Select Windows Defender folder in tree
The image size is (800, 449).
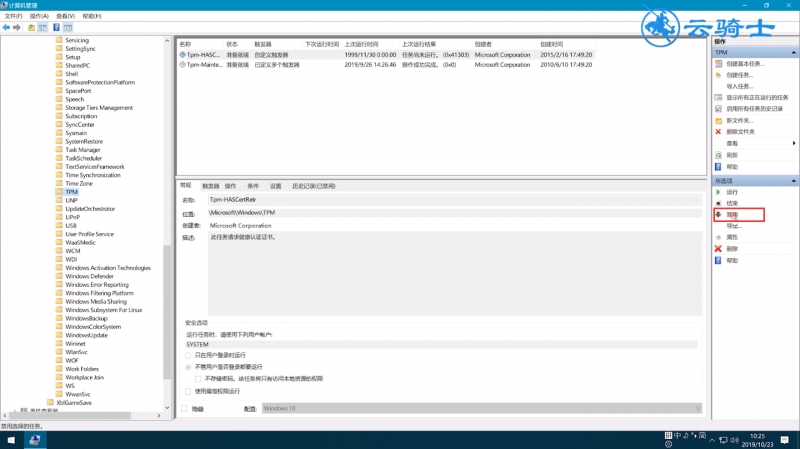89,276
